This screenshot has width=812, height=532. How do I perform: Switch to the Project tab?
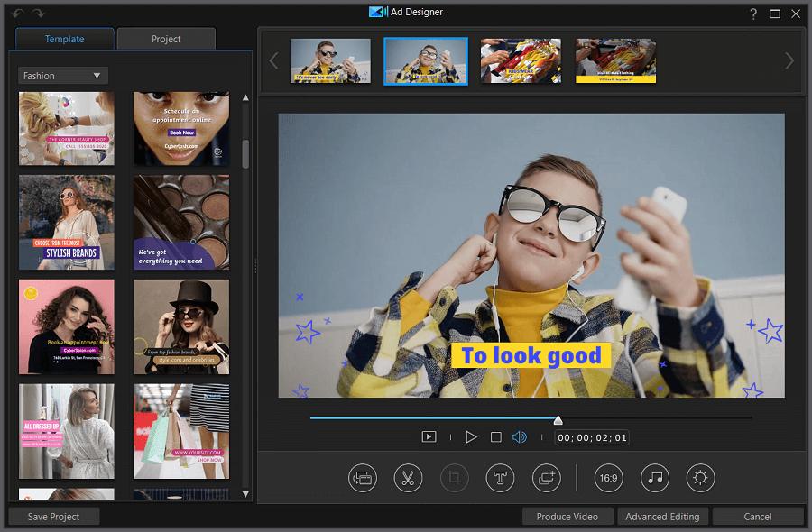point(166,39)
